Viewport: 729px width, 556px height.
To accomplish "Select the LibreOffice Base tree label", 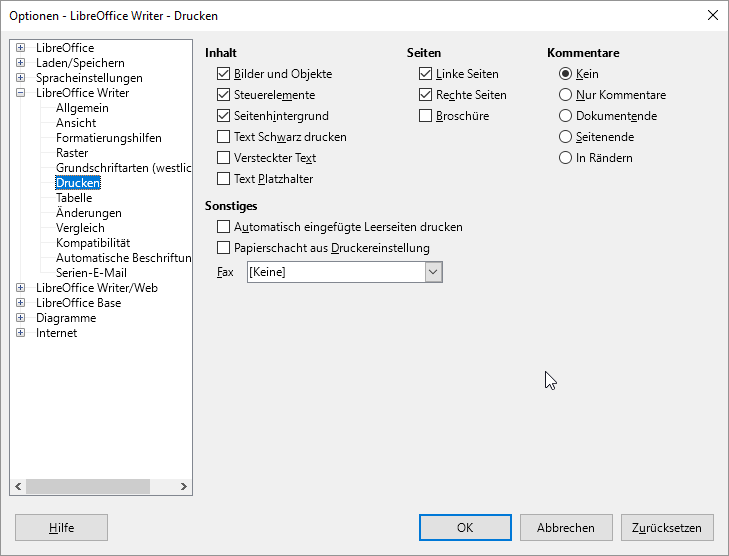I will pos(79,303).
